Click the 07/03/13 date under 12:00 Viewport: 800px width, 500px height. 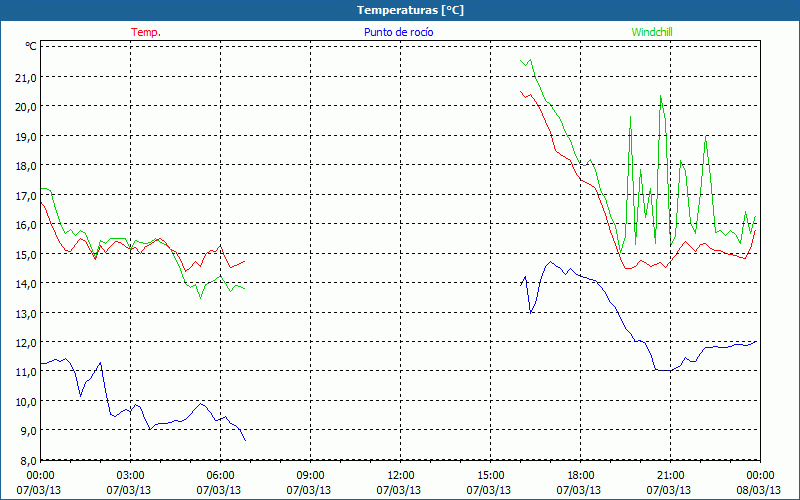tap(398, 490)
